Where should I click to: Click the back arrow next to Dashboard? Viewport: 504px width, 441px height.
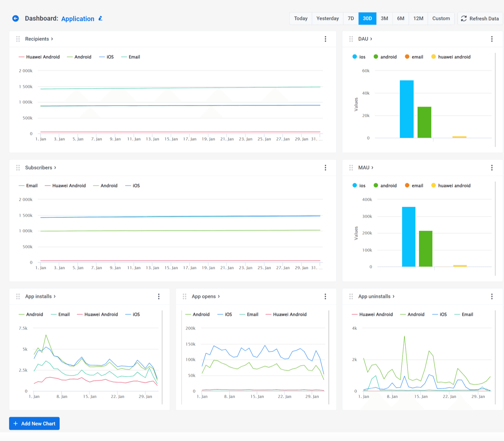coord(15,18)
